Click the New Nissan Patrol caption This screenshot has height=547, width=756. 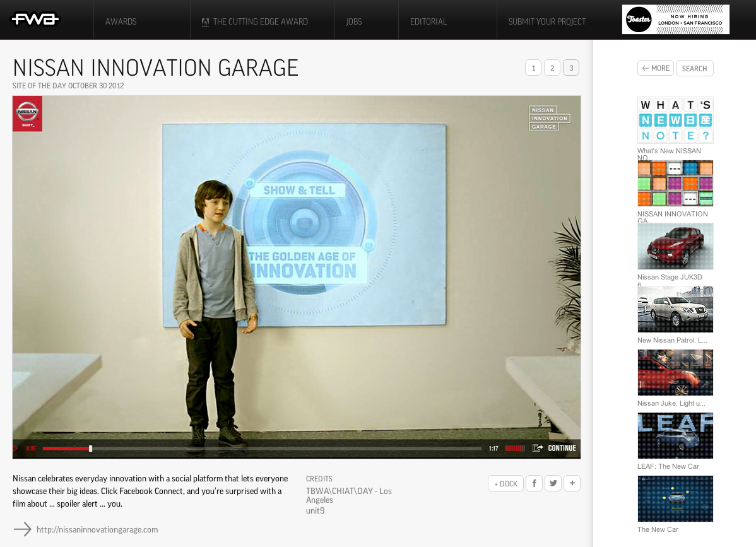[672, 340]
